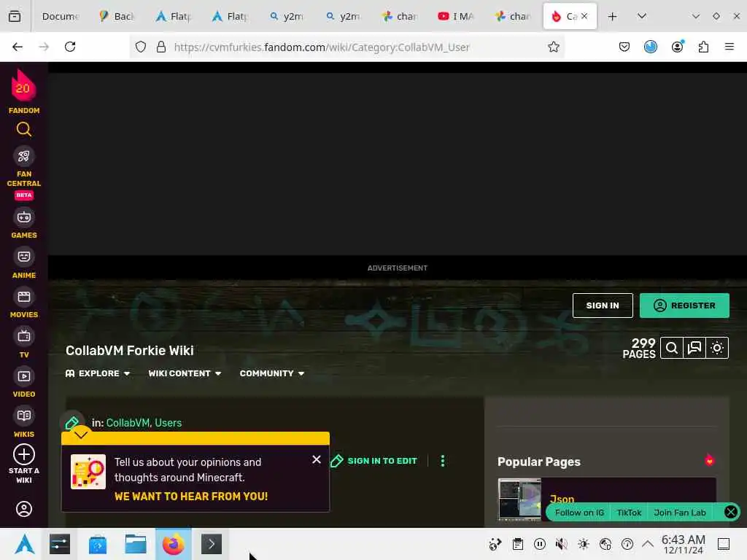This screenshot has width=747, height=560.
Task: Open the clock showing 6:43 AM
Action: coord(683,544)
